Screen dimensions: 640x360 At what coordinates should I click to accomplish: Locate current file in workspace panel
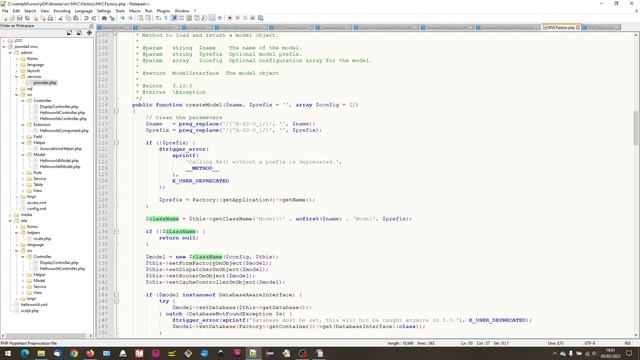pos(89,32)
